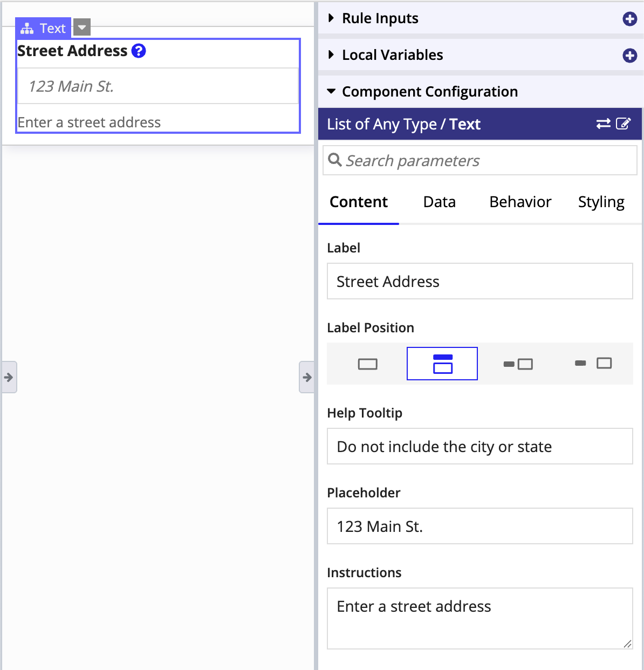
Task: Click the preview 123 Main St. input
Action: pos(158,86)
